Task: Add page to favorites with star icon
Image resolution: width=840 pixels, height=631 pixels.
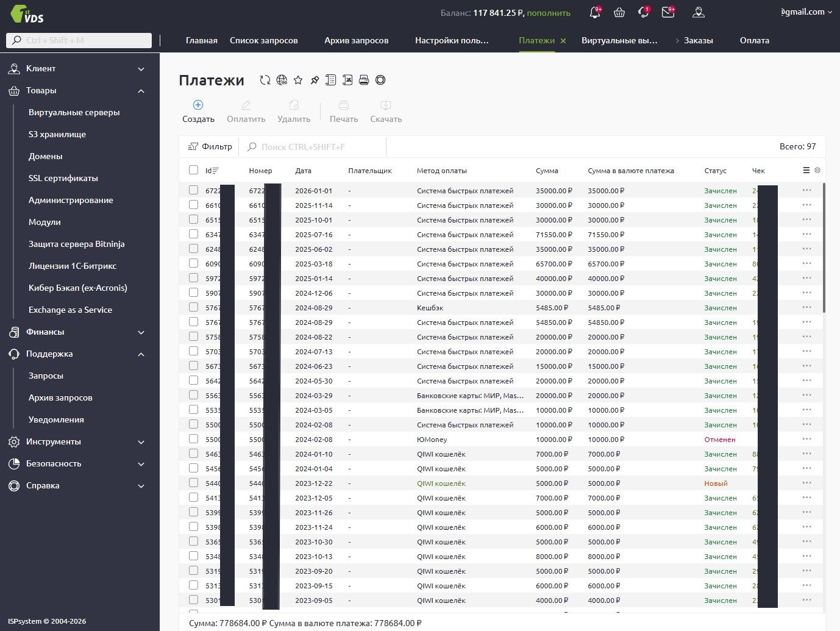Action: point(298,80)
